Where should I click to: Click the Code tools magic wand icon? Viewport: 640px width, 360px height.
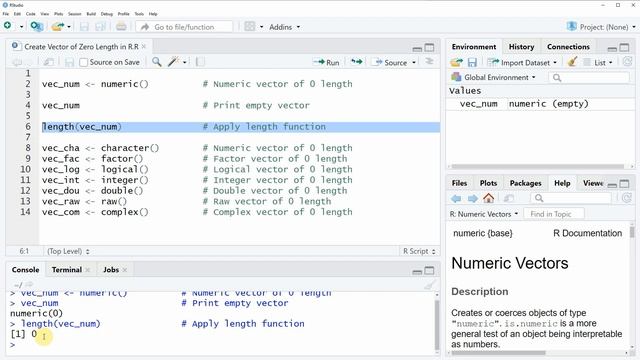173,62
